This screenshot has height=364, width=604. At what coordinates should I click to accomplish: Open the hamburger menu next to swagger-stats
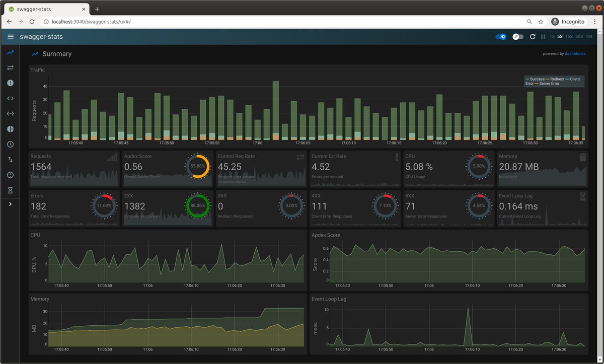11,37
